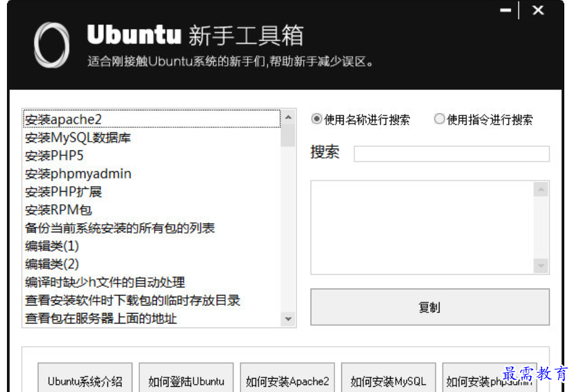573x392 pixels.
Task: Select 编辑类(1) list item
Action: [152, 246]
